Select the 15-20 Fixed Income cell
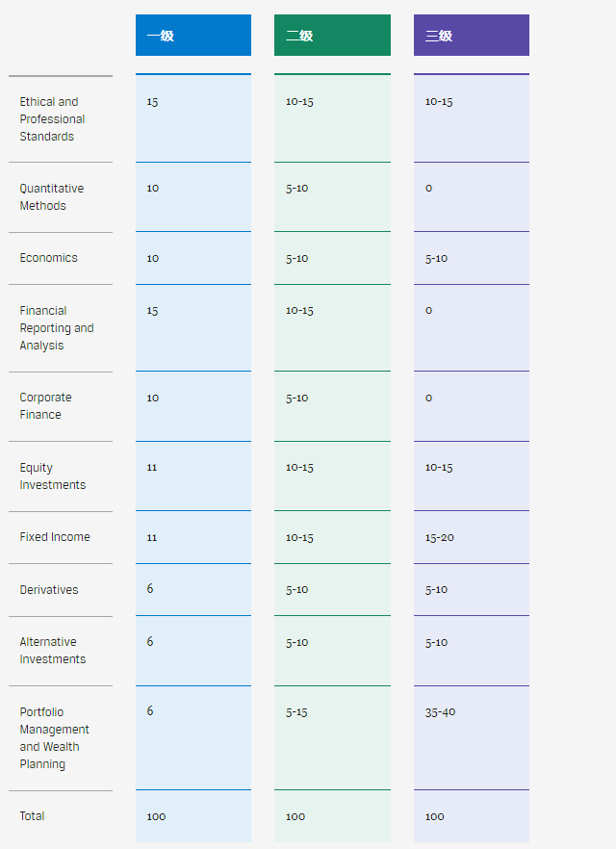616x849 pixels. (440, 537)
